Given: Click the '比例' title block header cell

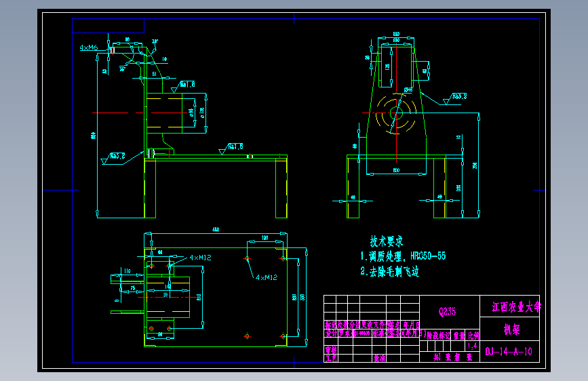Looking at the screenshot, I should point(473,336).
